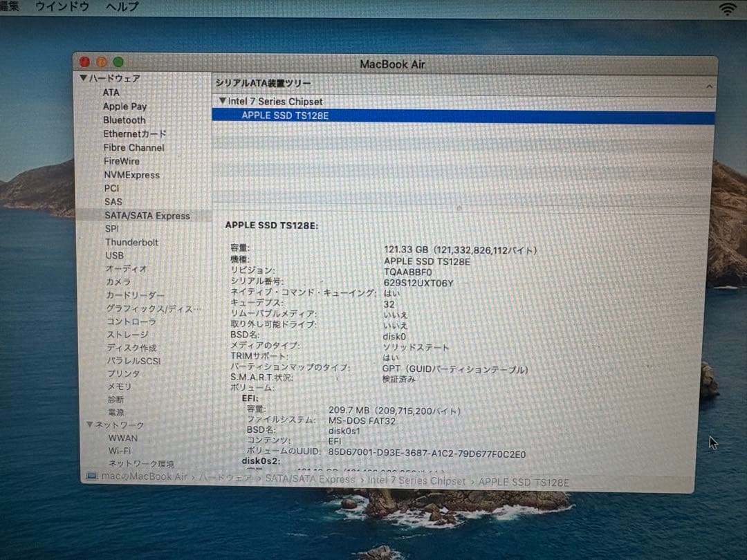Open the ウインドウ menu
The width and height of the screenshot is (747, 560).
(x=62, y=7)
